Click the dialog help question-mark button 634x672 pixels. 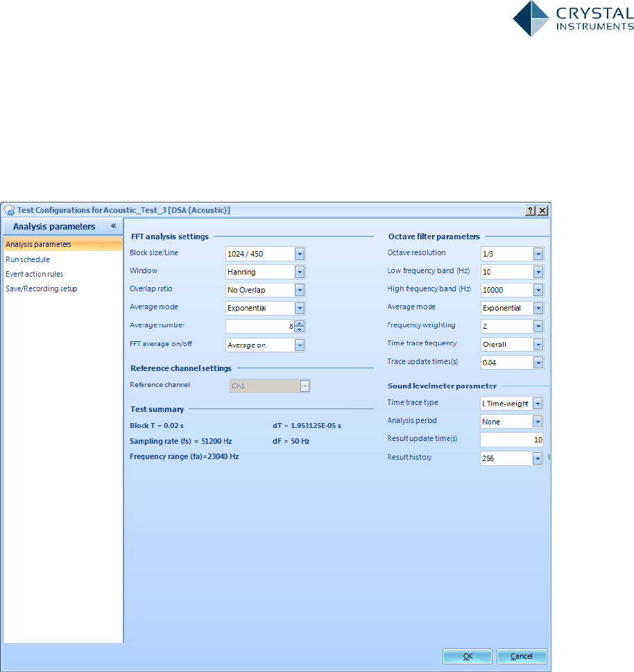click(x=530, y=210)
